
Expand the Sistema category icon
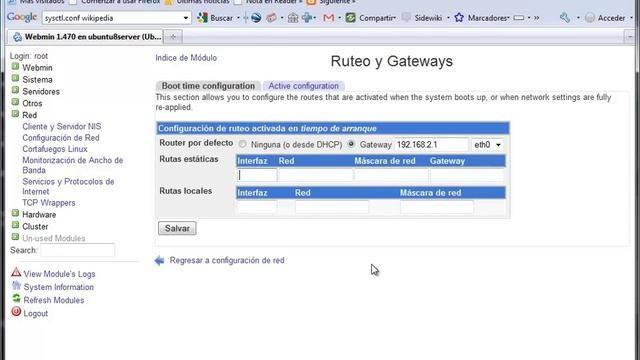[x=15, y=78]
